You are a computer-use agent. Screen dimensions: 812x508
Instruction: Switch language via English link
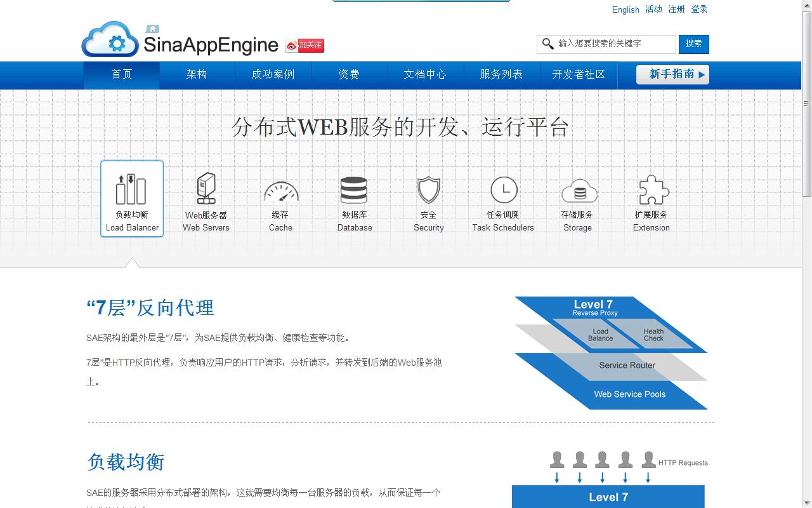(x=625, y=10)
